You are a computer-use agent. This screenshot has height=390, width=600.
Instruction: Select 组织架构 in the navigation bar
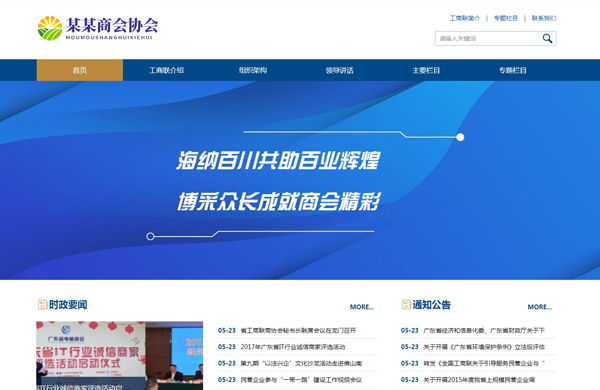pyautogui.click(x=253, y=70)
